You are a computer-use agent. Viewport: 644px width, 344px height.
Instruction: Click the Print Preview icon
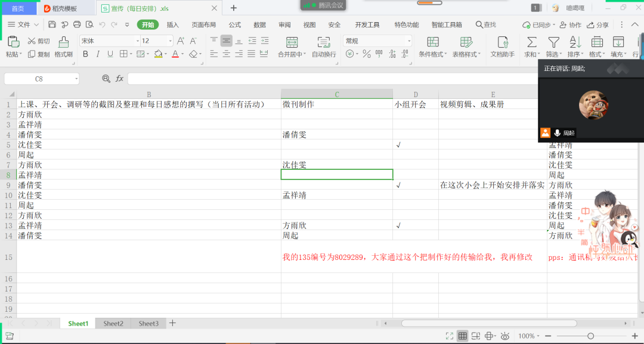pyautogui.click(x=89, y=24)
